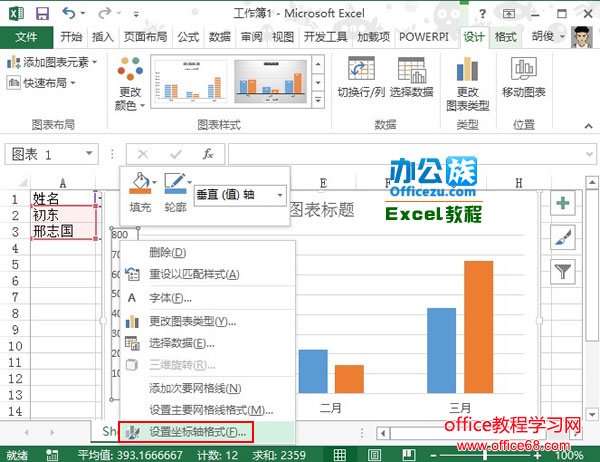Click vertical scrollbar down arrow
Screen dimensions: 600x462
(592, 414)
